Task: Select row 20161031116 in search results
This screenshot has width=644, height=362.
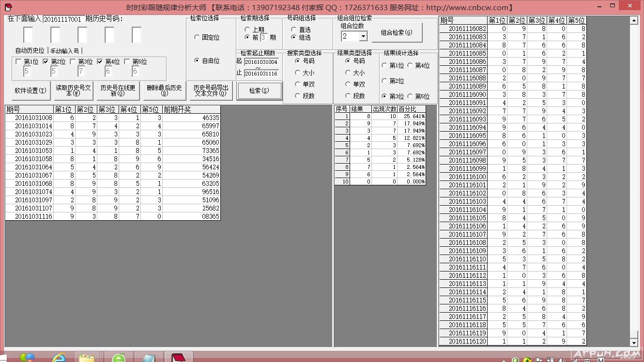Action: point(112,216)
